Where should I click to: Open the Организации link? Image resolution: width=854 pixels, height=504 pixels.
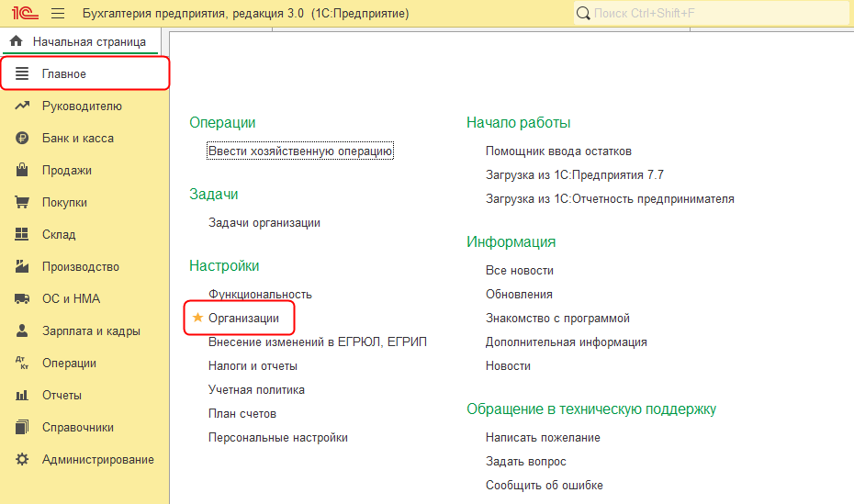pyautogui.click(x=243, y=318)
